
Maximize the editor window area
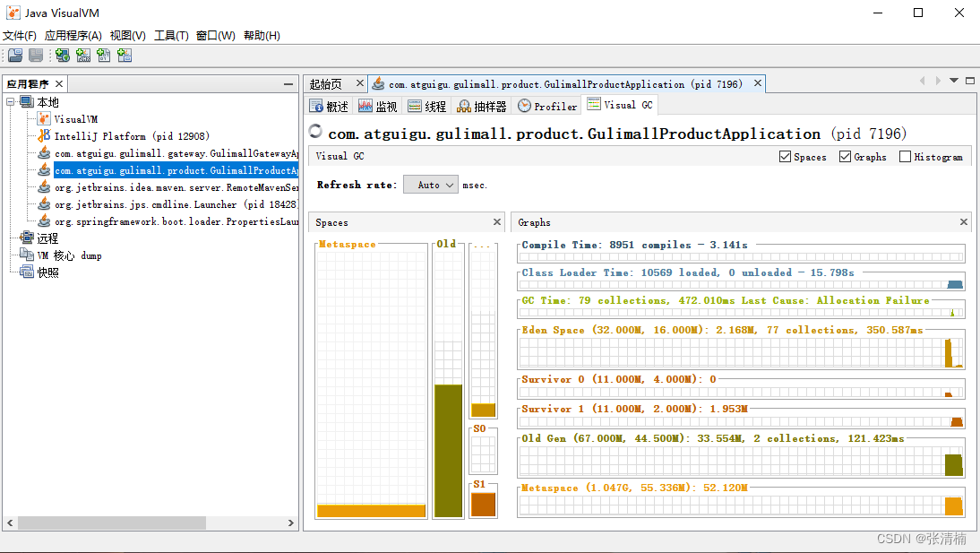point(970,81)
